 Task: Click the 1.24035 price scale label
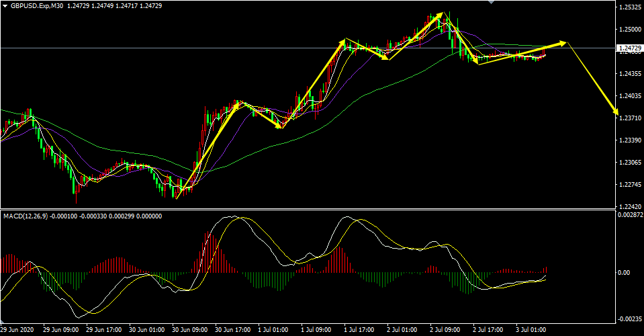(630, 95)
